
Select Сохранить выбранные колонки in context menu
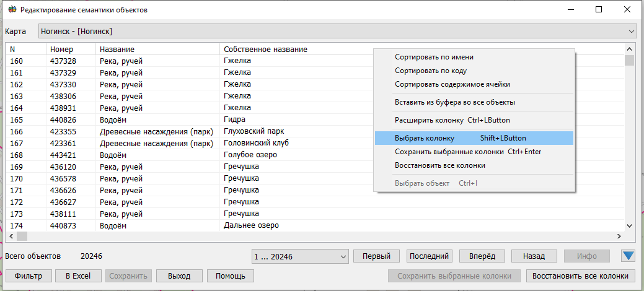(x=467, y=152)
